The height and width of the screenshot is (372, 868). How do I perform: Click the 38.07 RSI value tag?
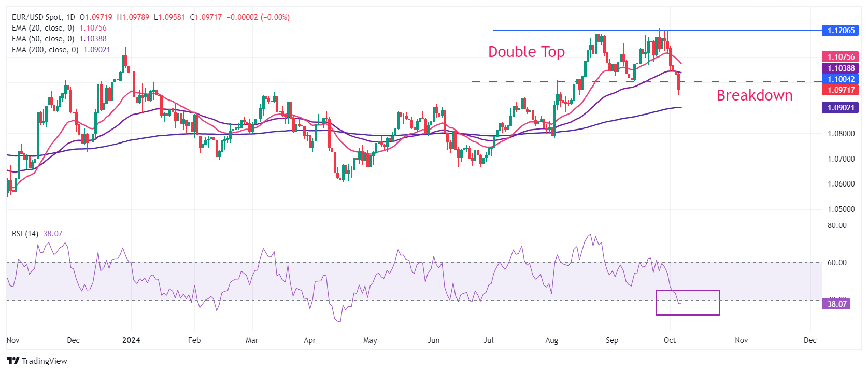836,304
